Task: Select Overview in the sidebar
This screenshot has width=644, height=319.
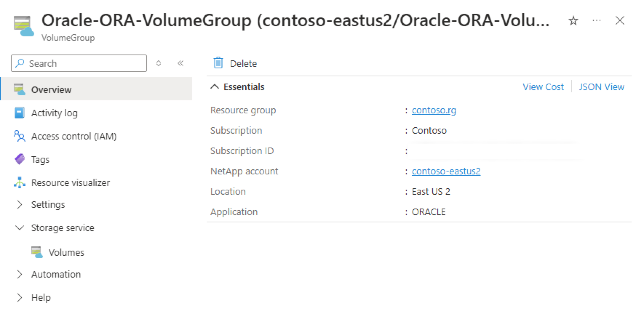Action: point(96,89)
